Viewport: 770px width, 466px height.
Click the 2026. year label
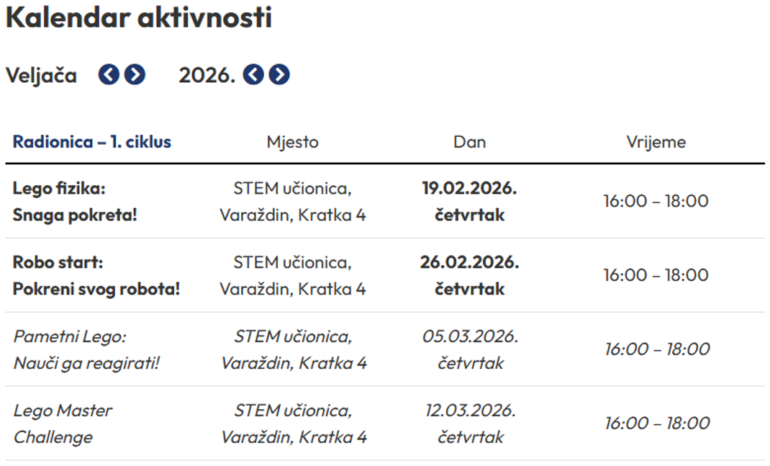pyautogui.click(x=207, y=75)
